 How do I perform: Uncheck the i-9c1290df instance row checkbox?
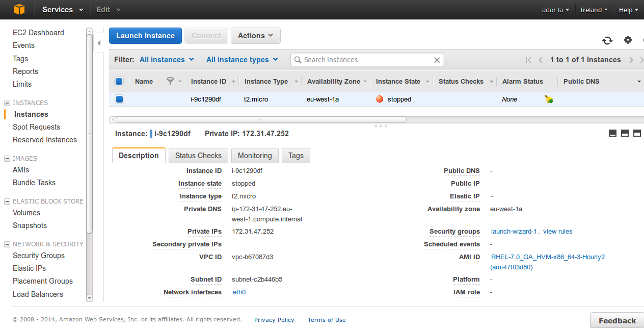click(x=119, y=99)
